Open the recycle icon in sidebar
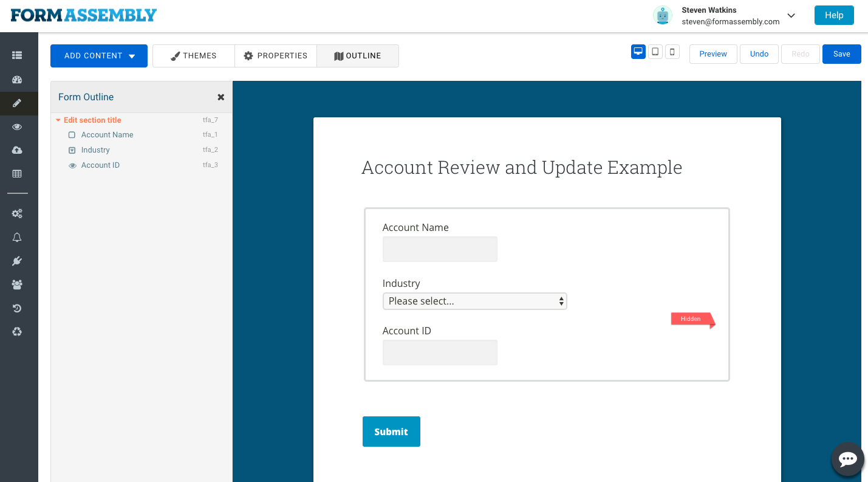Screen dimensions: 868x482 (x=17, y=331)
